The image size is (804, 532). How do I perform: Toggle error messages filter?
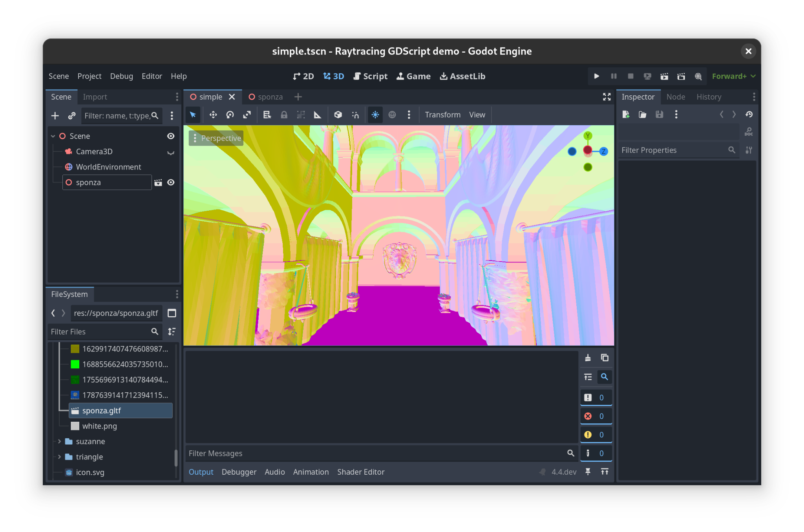coord(596,416)
